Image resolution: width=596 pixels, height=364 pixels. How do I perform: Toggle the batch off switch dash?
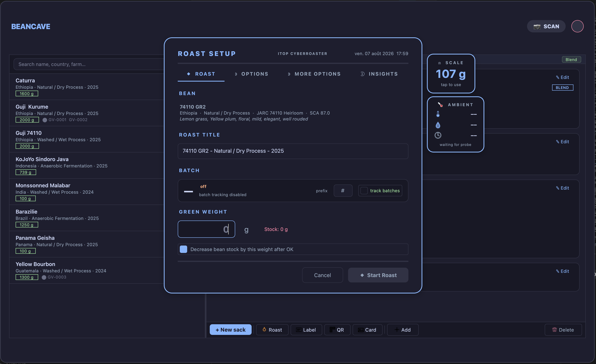click(188, 192)
